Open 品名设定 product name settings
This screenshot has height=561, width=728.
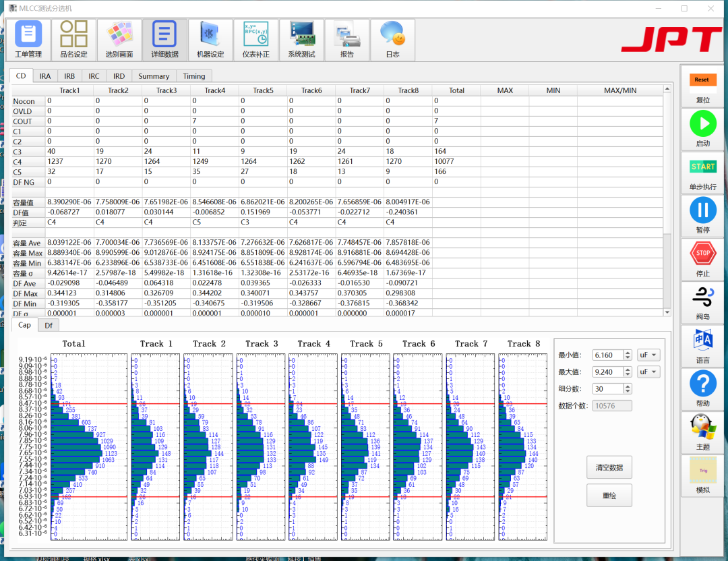click(x=73, y=40)
